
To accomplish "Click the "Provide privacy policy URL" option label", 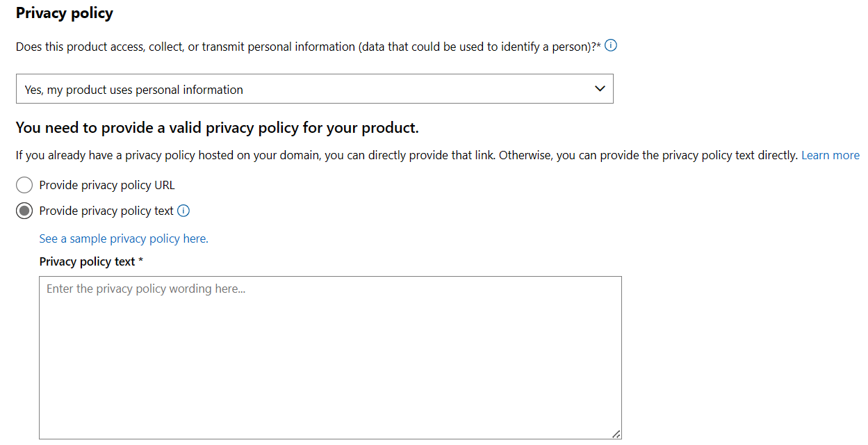I will tap(107, 186).
